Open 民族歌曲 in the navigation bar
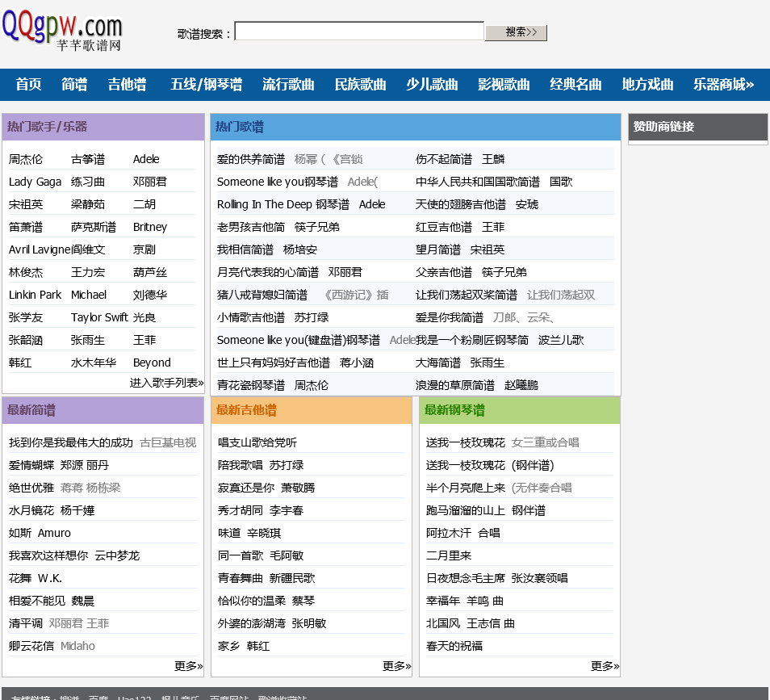The image size is (770, 700). [360, 85]
